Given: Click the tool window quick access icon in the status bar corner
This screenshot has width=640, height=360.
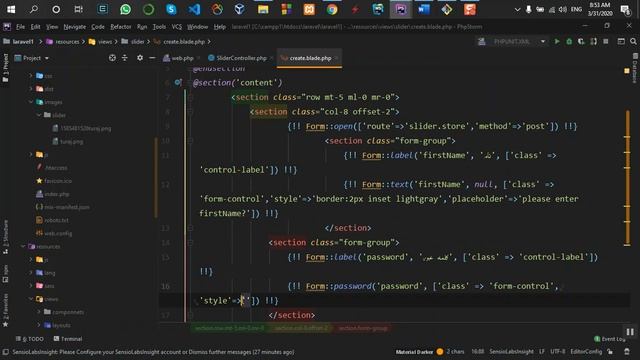Looking at the screenshot, I should (x=5, y=351).
